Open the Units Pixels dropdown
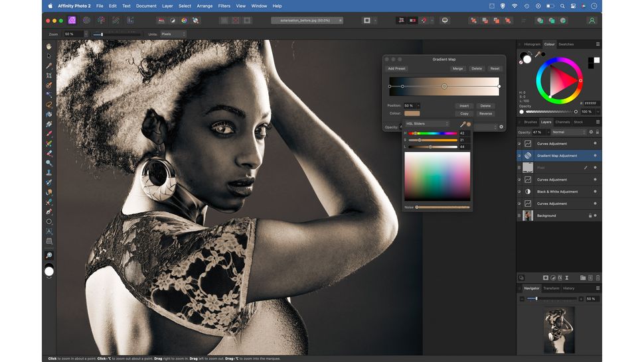Screen dimensions: 644x362 click(173, 34)
